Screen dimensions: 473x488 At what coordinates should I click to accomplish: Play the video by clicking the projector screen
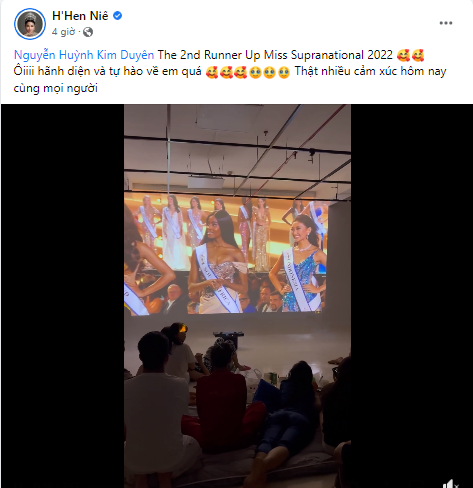click(x=226, y=253)
